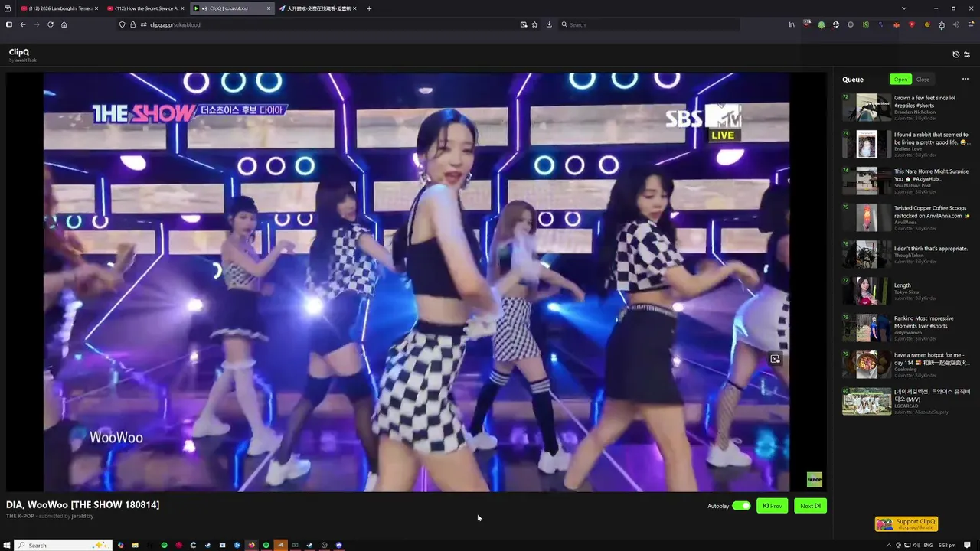Viewport: 980px width, 551px height.
Task: Open the ClipQ settings sliders icon
Action: click(967, 54)
